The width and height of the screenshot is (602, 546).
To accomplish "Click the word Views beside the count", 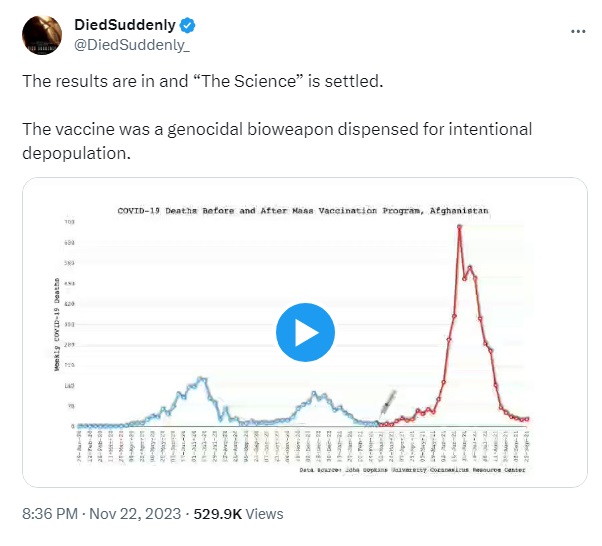I will (265, 514).
